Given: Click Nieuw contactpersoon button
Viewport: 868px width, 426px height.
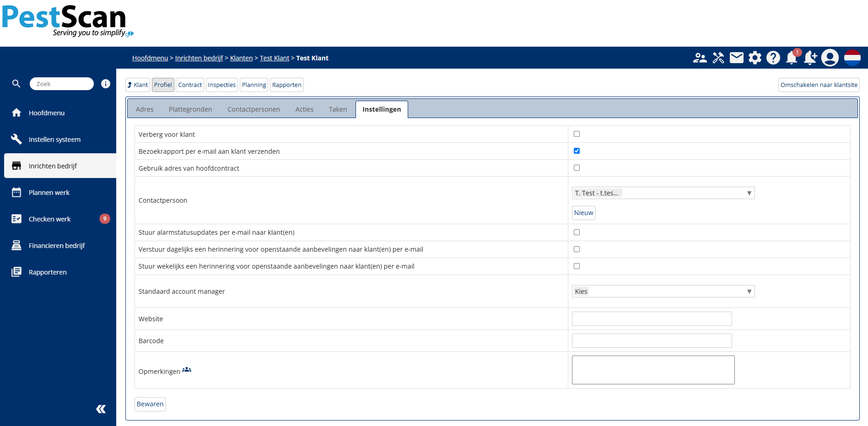Looking at the screenshot, I should 584,213.
